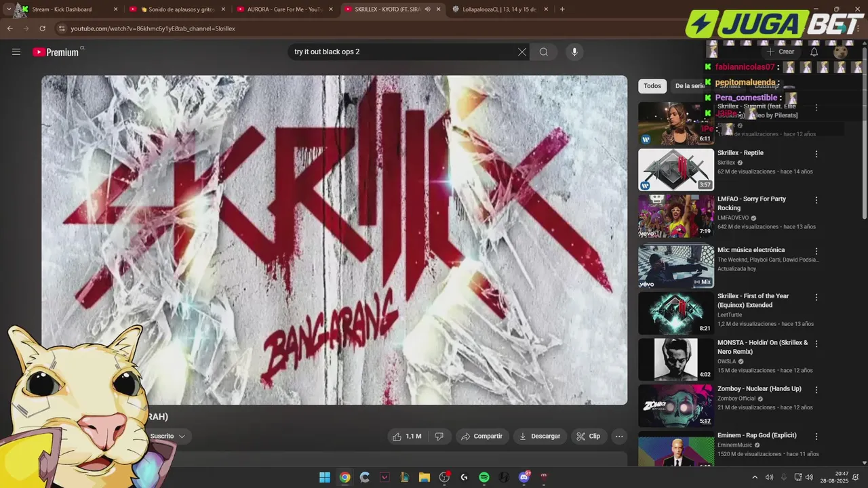Close the Stream - Kick Dashboard tab
Image resolution: width=868 pixels, height=488 pixels.
pos(115,9)
